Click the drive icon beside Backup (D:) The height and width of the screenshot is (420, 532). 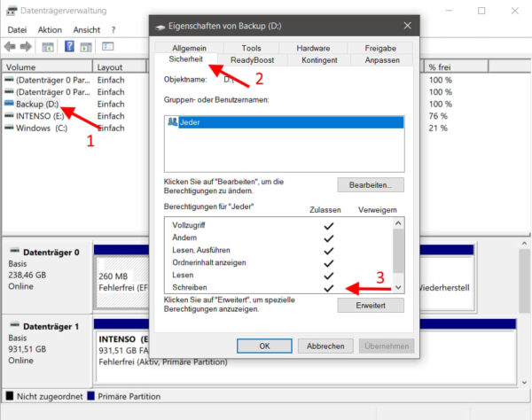9,103
